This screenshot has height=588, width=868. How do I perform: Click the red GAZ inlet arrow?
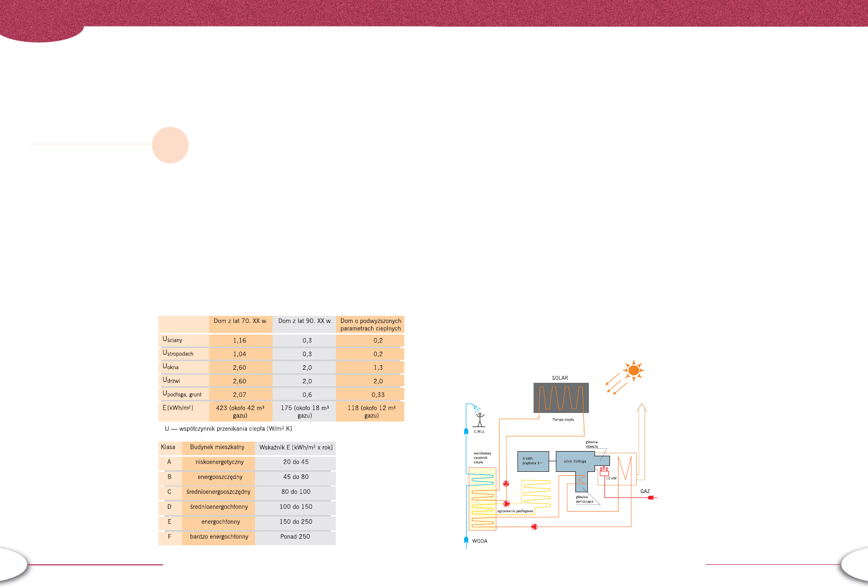651,497
